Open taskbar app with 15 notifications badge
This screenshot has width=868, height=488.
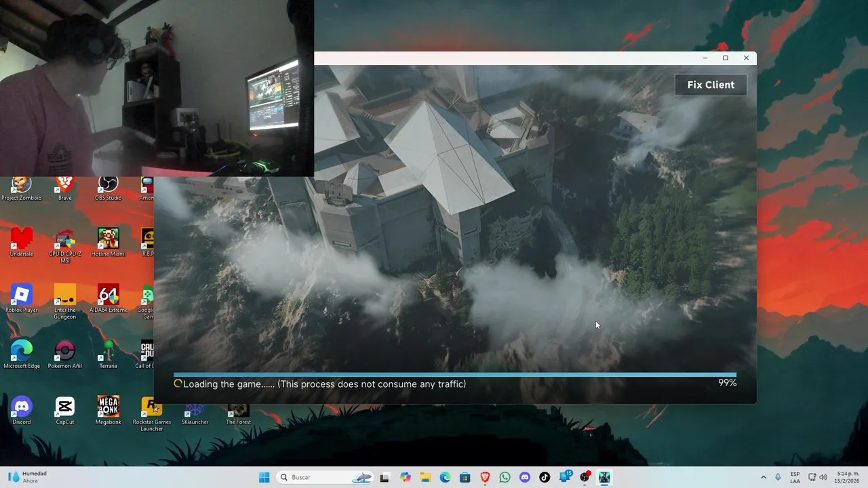pyautogui.click(x=565, y=477)
